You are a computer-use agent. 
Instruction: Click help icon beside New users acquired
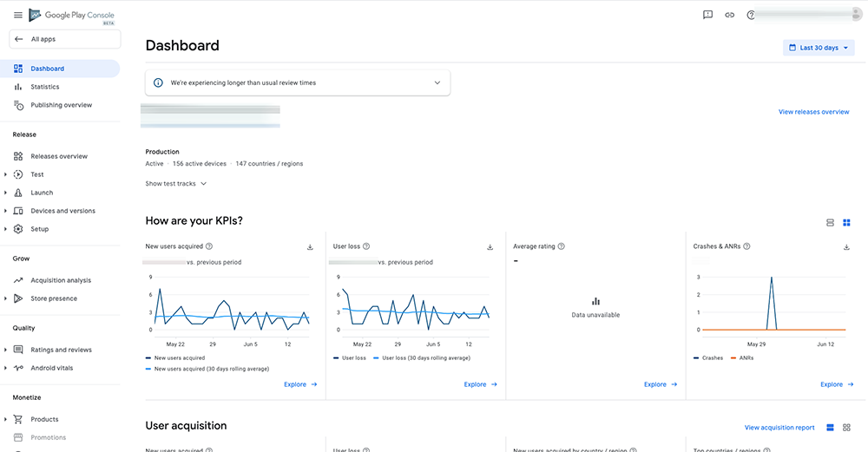(x=209, y=246)
